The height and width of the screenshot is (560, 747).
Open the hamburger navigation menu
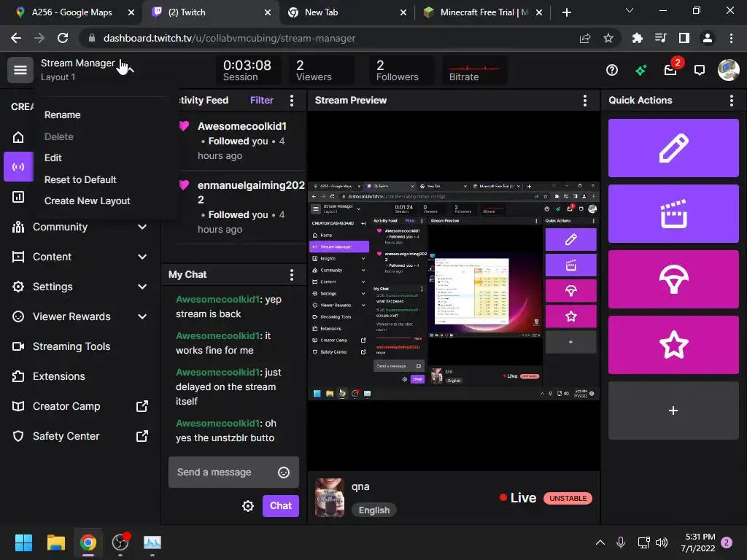tap(20, 70)
